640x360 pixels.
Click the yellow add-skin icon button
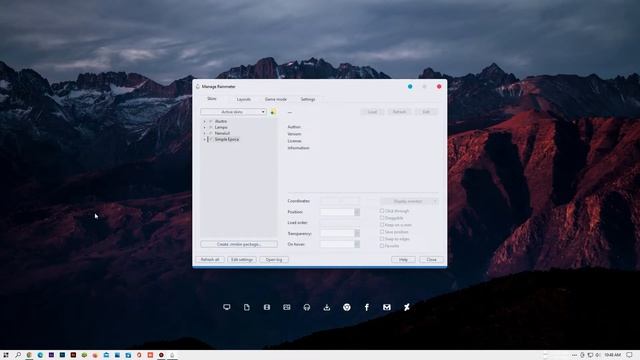pos(273,112)
